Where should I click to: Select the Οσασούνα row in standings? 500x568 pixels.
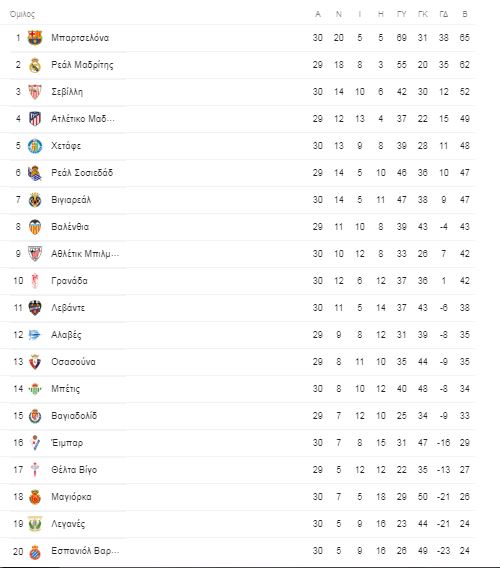click(237, 362)
